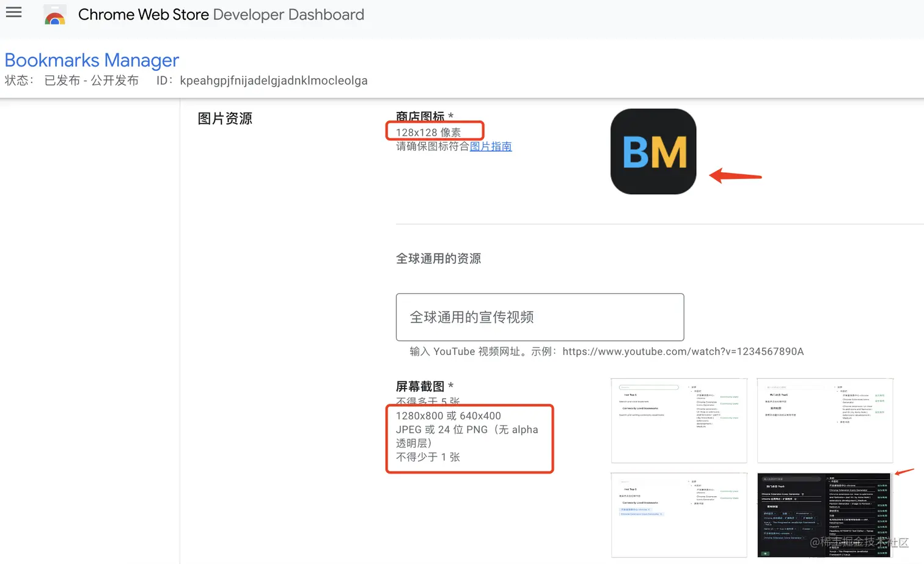Viewport: 924px width, 564px height.
Task: Click the Chrome Web Store Developer Dashboard title
Action: [221, 15]
